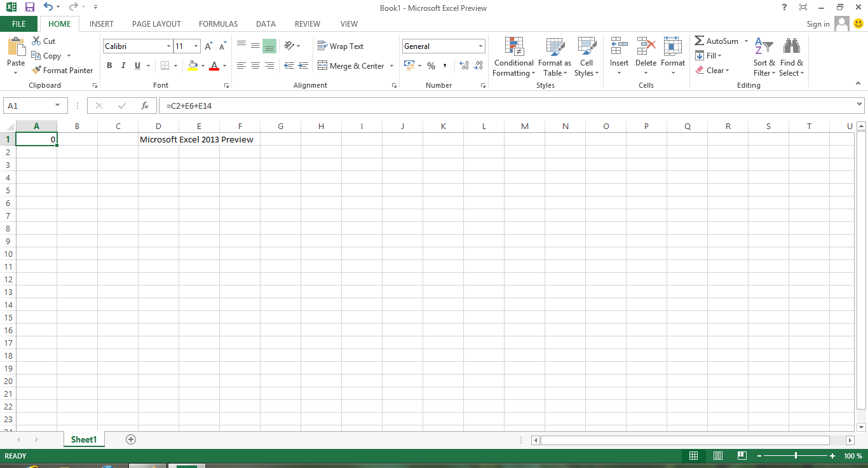Click the Cut scissors icon
868x468 pixels.
coord(36,41)
